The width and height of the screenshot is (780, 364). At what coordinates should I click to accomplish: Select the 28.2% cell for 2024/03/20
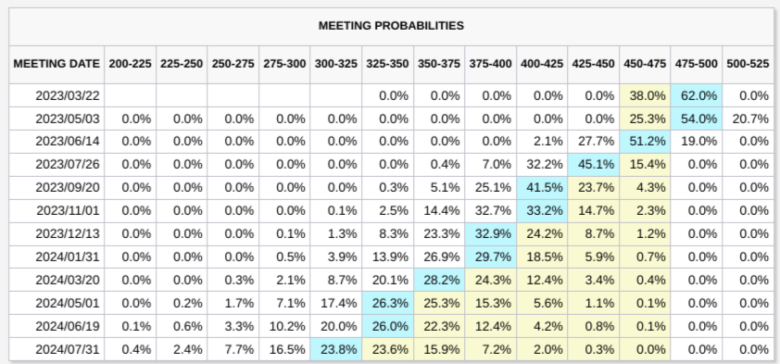439,280
